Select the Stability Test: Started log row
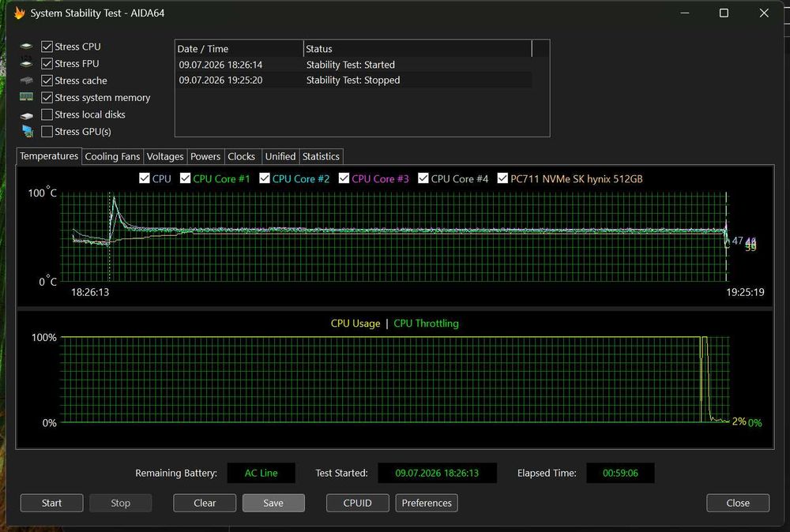The height and width of the screenshot is (532, 790). click(x=353, y=65)
